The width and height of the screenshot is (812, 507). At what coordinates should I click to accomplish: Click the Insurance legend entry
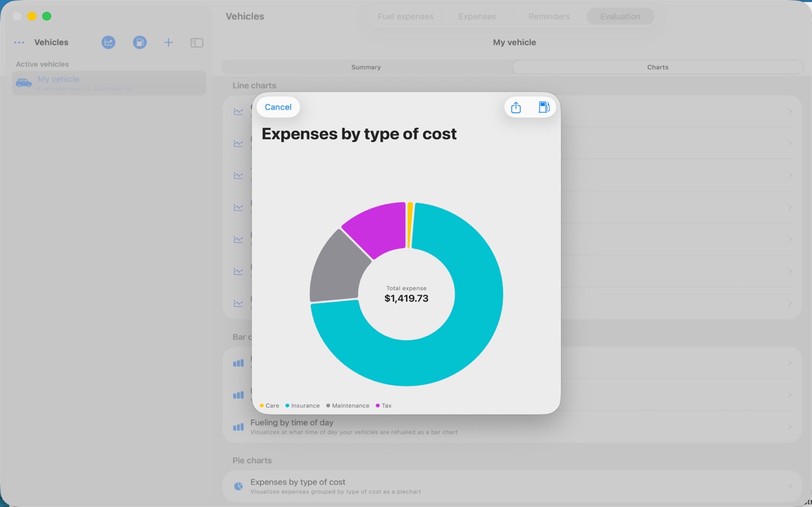(x=303, y=406)
